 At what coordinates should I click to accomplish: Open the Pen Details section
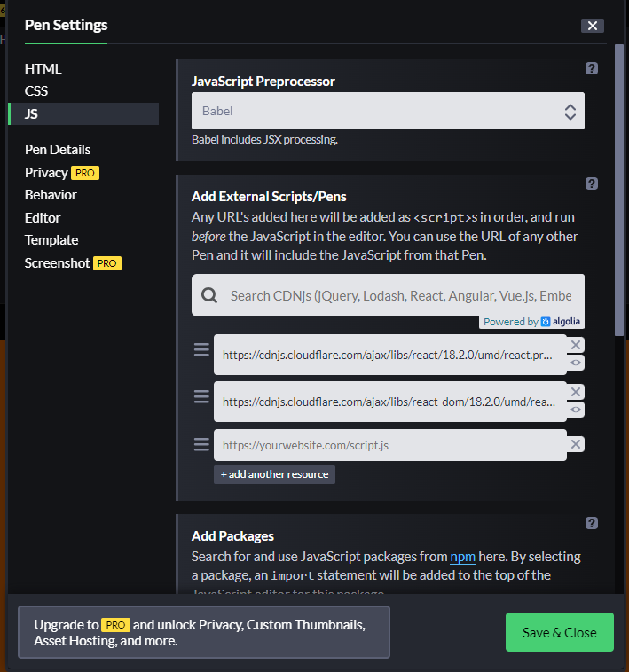[x=58, y=150]
